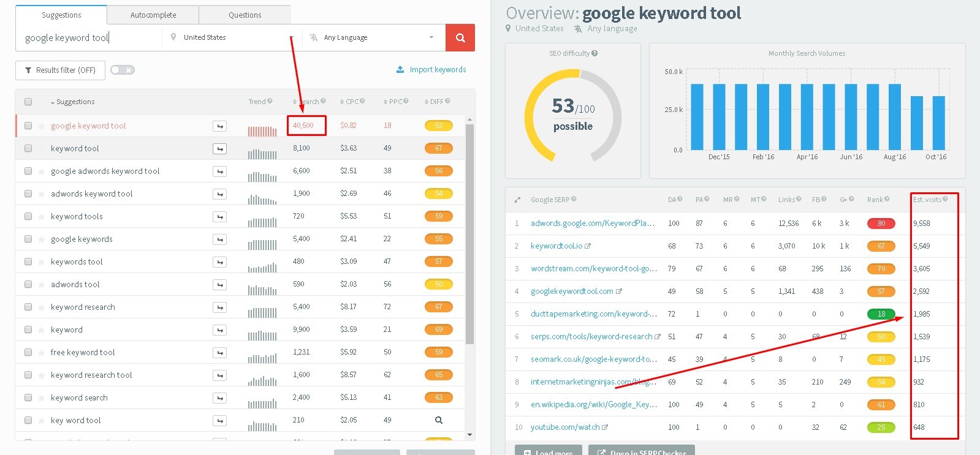Click DIFF badge 67 for 'keyword tool'
This screenshot has width=980, height=455.
pyautogui.click(x=439, y=148)
